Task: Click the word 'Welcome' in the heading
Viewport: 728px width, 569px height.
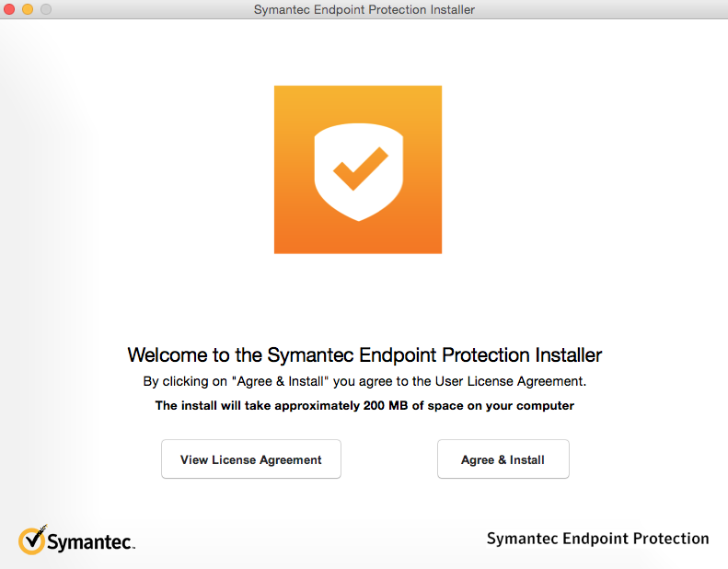Action: click(161, 355)
